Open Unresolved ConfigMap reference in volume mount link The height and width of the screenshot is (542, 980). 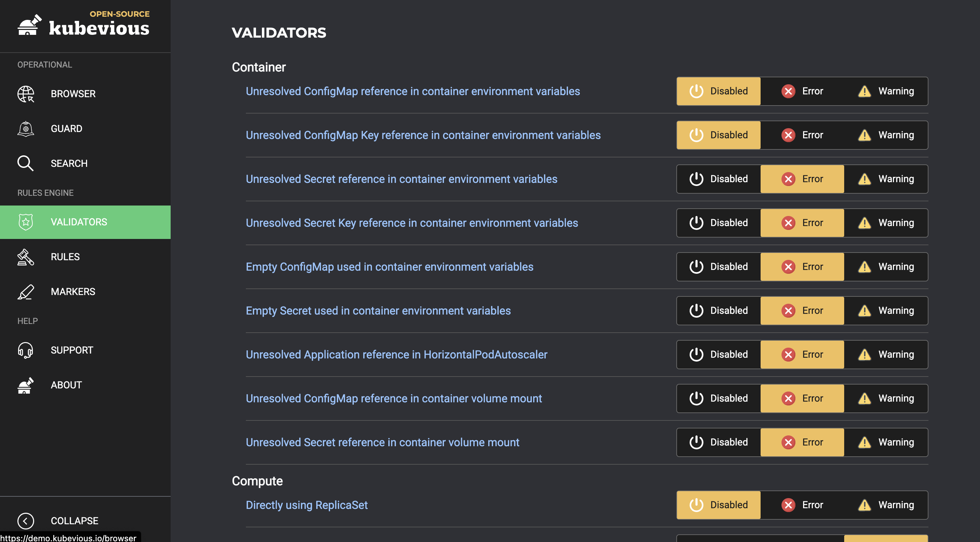(394, 398)
